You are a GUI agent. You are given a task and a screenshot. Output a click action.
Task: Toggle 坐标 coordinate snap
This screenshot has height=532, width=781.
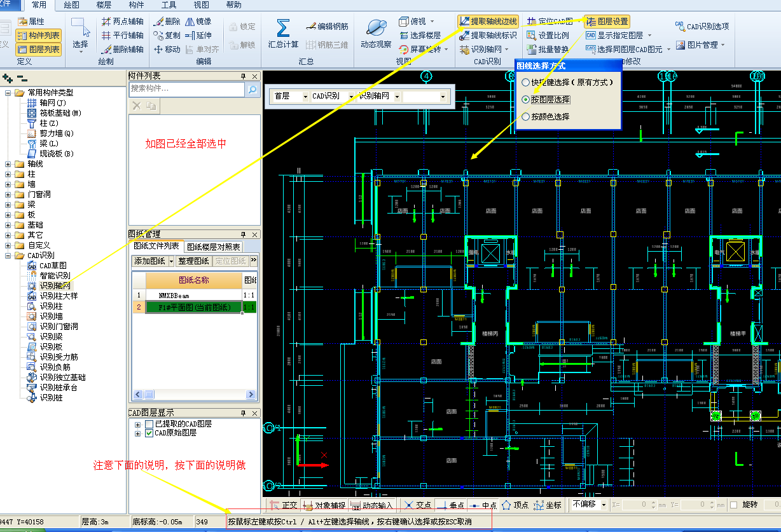pyautogui.click(x=548, y=505)
